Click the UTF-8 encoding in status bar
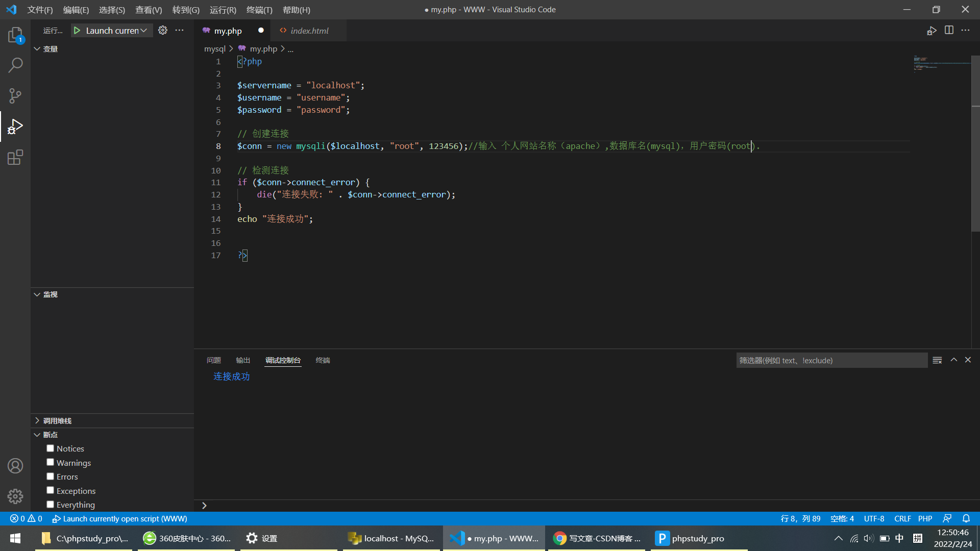980x551 pixels. tap(874, 518)
